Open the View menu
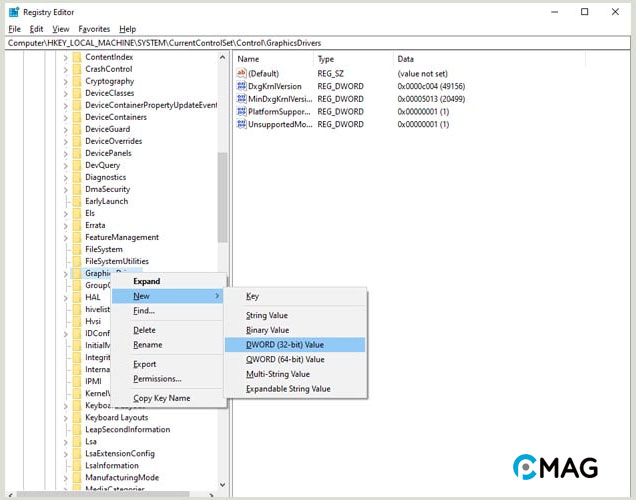The image size is (636, 500). click(60, 29)
